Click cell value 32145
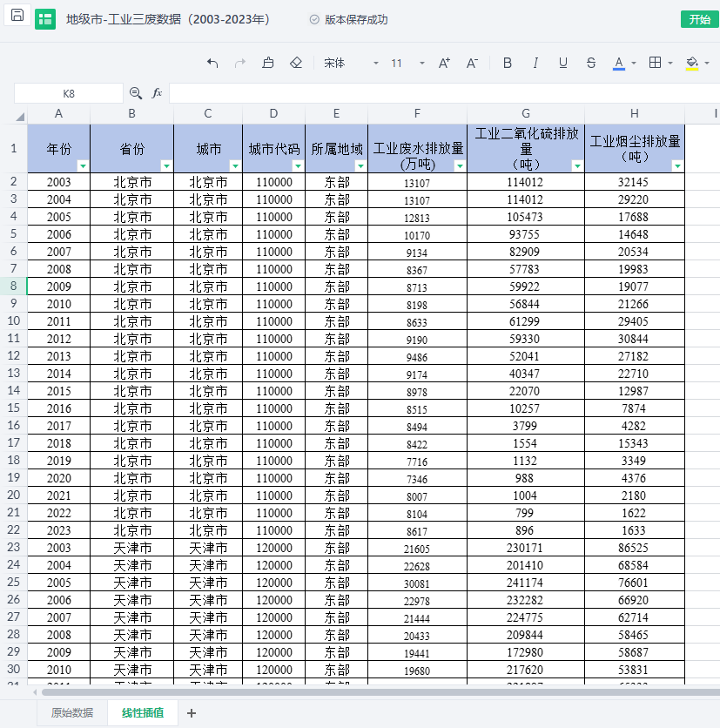The width and height of the screenshot is (720, 728). (634, 182)
